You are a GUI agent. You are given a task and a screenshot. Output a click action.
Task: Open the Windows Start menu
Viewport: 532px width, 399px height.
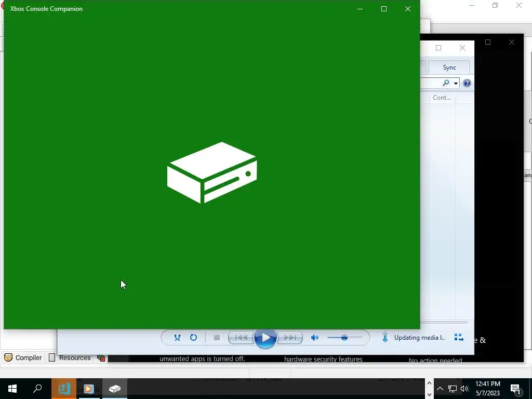(x=12, y=389)
